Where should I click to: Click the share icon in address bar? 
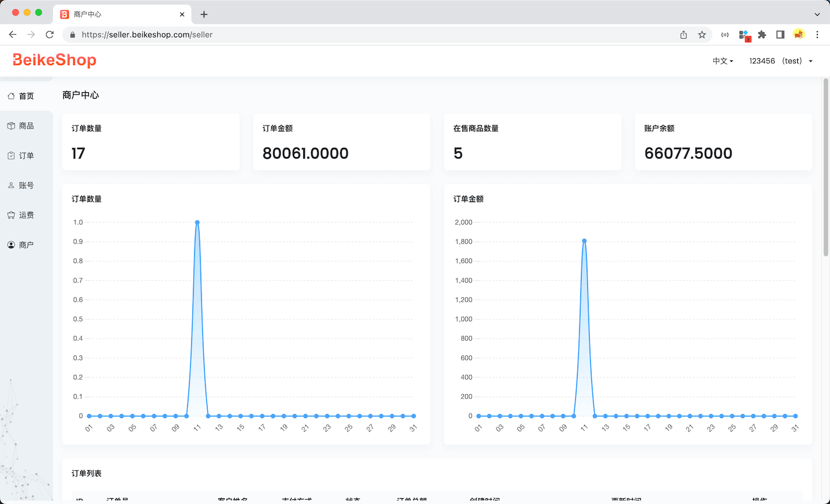684,35
